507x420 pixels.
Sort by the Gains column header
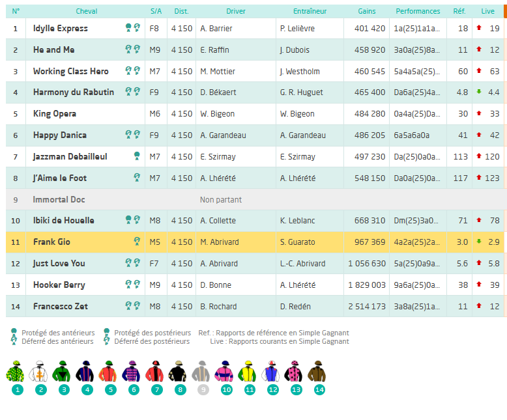point(367,11)
